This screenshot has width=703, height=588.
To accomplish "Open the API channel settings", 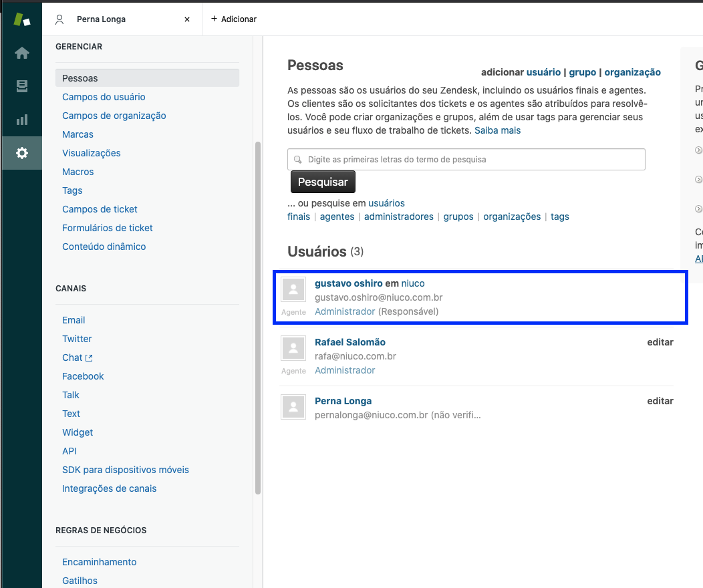I will [x=69, y=451].
